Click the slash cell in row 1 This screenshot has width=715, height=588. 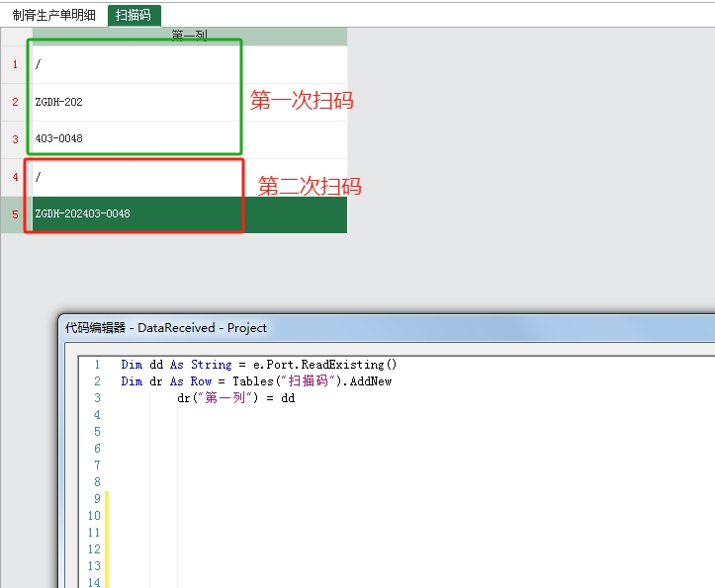pos(190,64)
